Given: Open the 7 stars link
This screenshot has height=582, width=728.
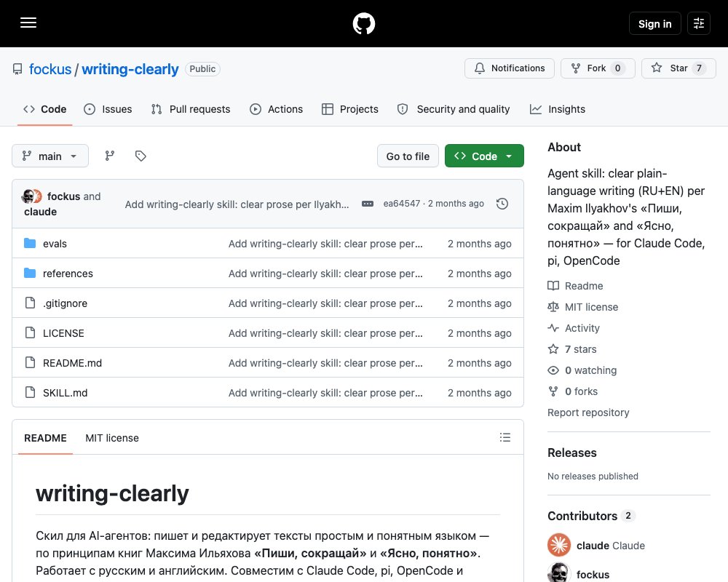Looking at the screenshot, I should (572, 349).
